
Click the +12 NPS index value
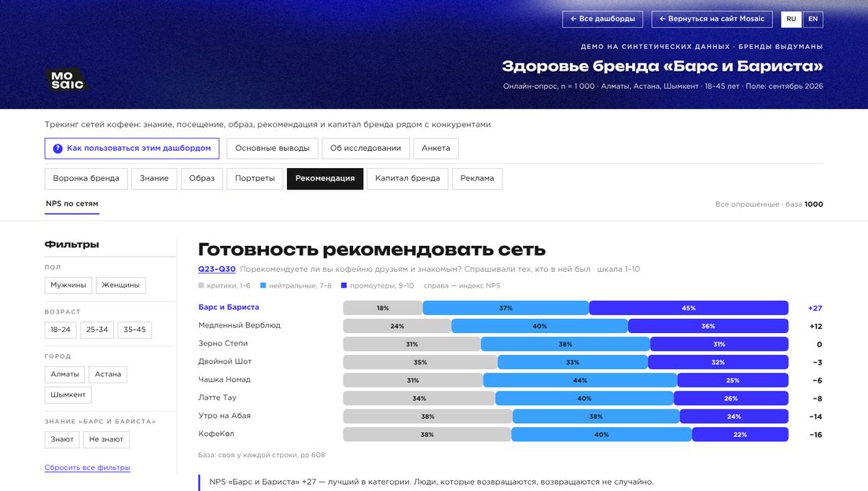[815, 326]
